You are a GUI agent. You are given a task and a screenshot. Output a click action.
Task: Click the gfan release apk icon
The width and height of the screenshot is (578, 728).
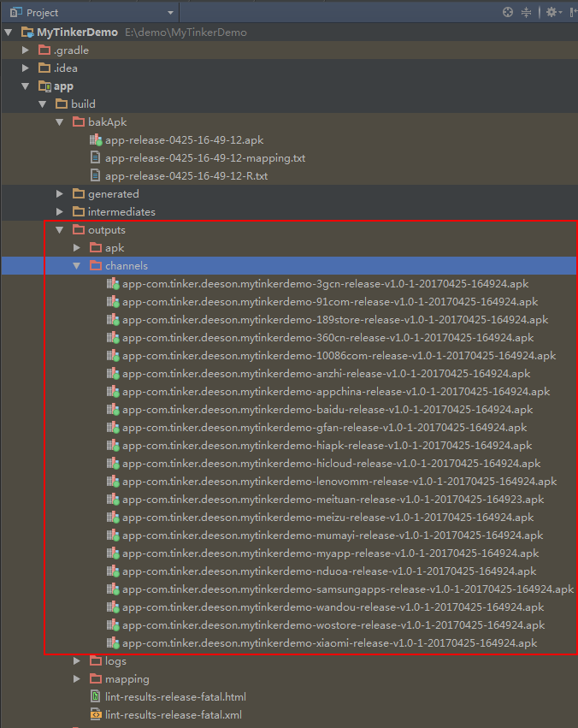(x=113, y=428)
